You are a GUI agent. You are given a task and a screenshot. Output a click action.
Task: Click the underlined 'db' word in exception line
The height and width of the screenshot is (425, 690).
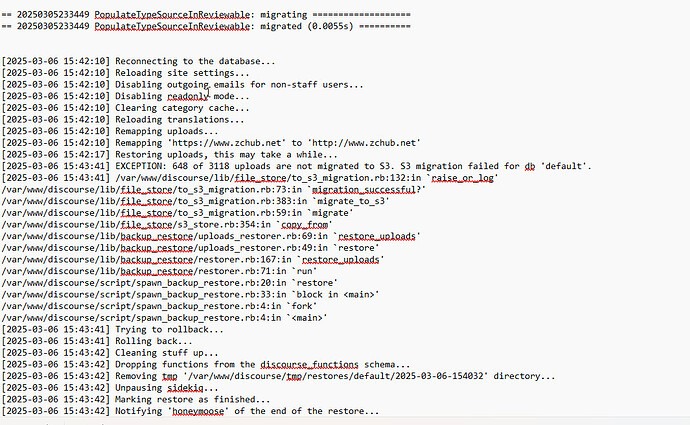(529, 166)
